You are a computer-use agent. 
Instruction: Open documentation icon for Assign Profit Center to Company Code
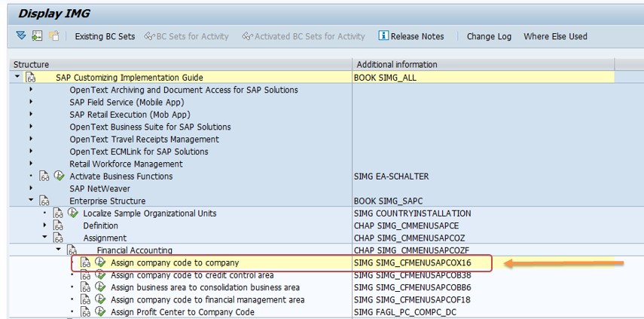(x=85, y=312)
